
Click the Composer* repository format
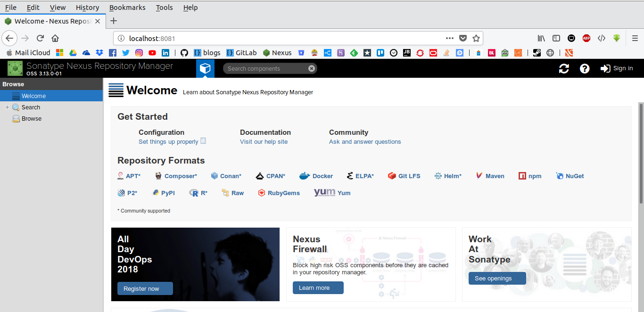[176, 176]
